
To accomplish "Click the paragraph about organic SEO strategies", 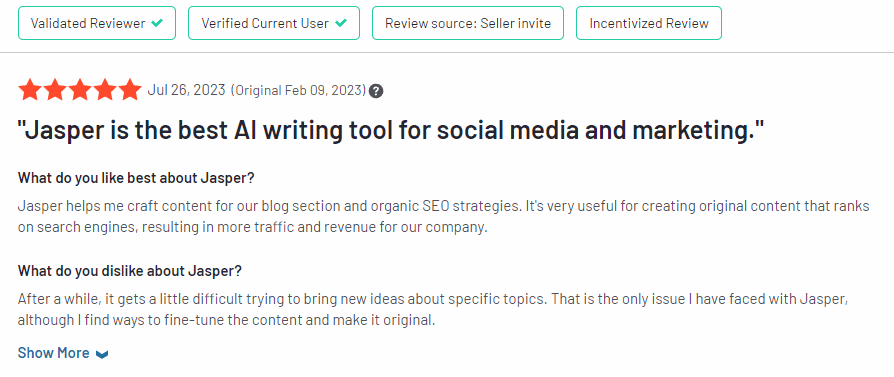I will pos(444,217).
